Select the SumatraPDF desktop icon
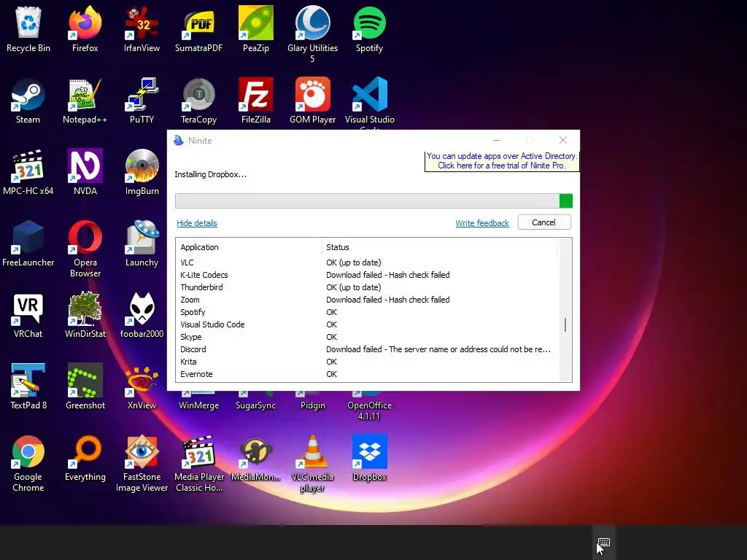747x560 pixels. [198, 24]
